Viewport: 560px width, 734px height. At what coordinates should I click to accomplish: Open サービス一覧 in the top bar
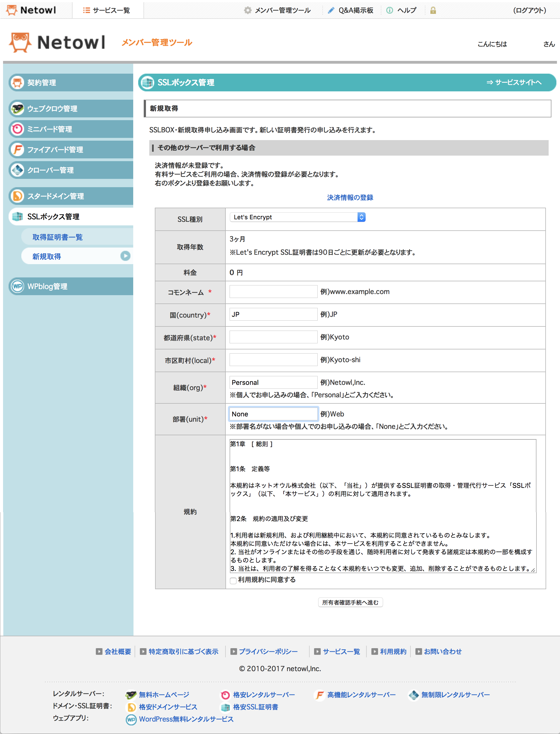(111, 10)
